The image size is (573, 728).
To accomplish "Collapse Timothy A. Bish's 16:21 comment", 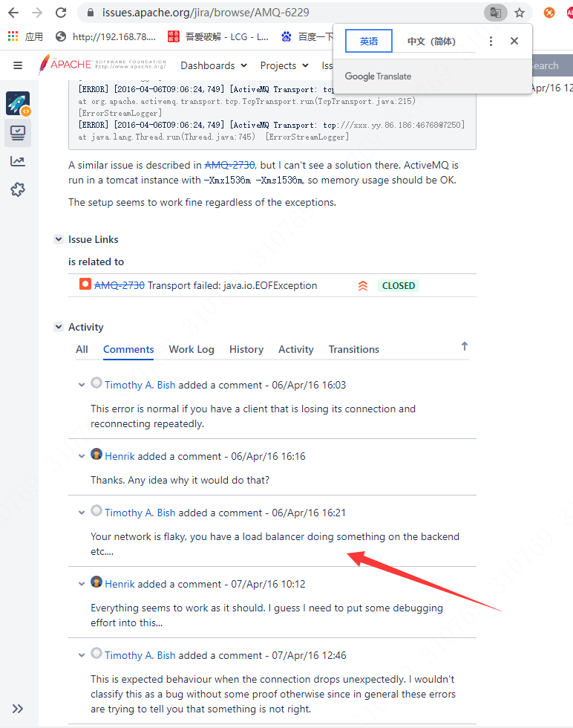I will click(82, 513).
